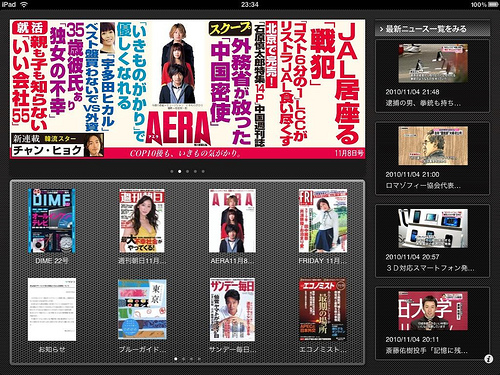The width and height of the screenshot is (500, 375).
Task: Open the large AERA featured banner
Action: pyautogui.click(x=188, y=89)
